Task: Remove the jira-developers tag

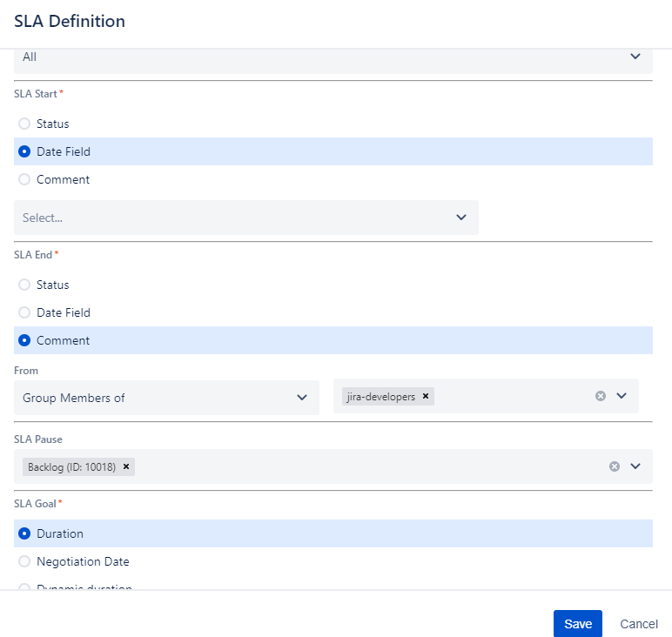Action: pyautogui.click(x=426, y=396)
